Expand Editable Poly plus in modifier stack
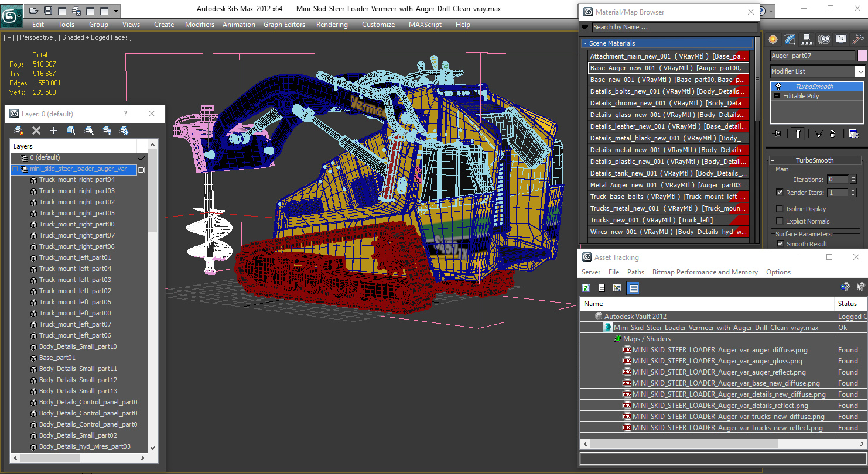This screenshot has width=868, height=474. point(777,96)
